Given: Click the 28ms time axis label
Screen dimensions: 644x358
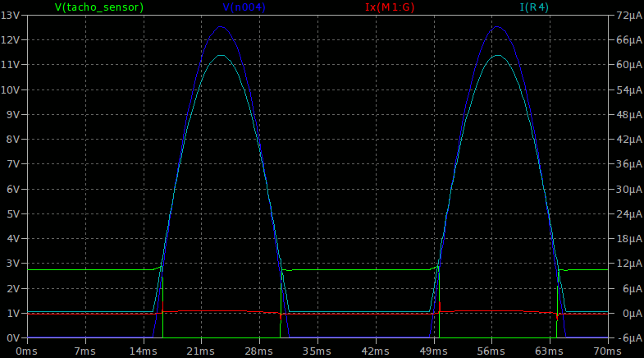Looking at the screenshot, I should (259, 351).
